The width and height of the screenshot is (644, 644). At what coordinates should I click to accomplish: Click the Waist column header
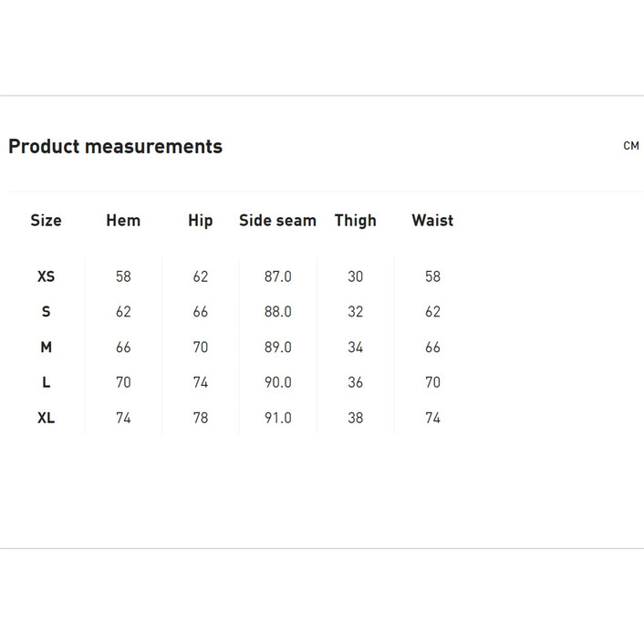point(432,221)
